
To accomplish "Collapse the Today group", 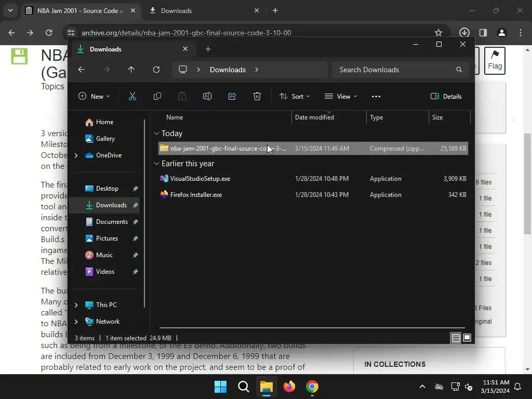I will click(x=156, y=134).
